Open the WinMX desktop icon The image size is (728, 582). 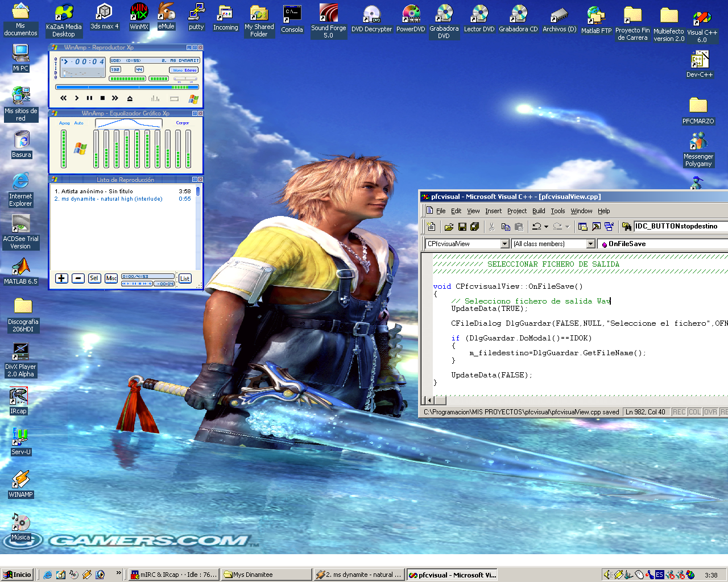click(139, 16)
